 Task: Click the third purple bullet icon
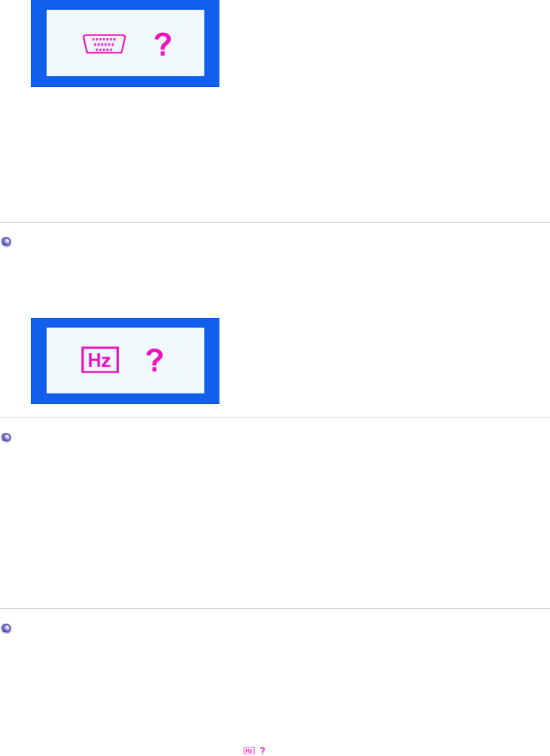(x=6, y=628)
